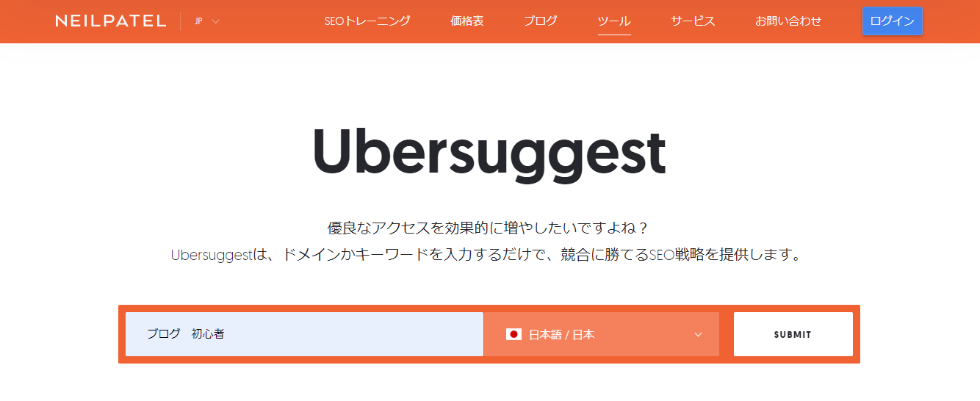This screenshot has width=980, height=401.
Task: Open the 日本語 / 日本 language dropdown
Action: click(601, 334)
